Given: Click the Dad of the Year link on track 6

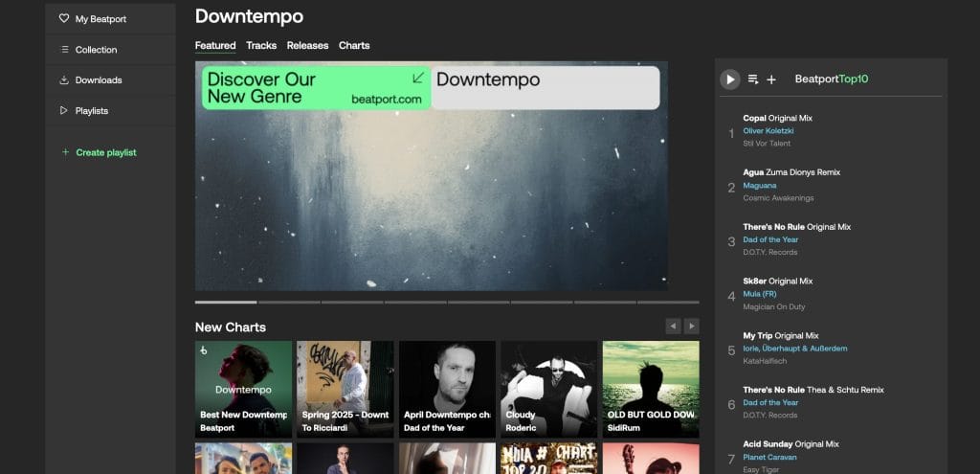Looking at the screenshot, I should coord(770,403).
